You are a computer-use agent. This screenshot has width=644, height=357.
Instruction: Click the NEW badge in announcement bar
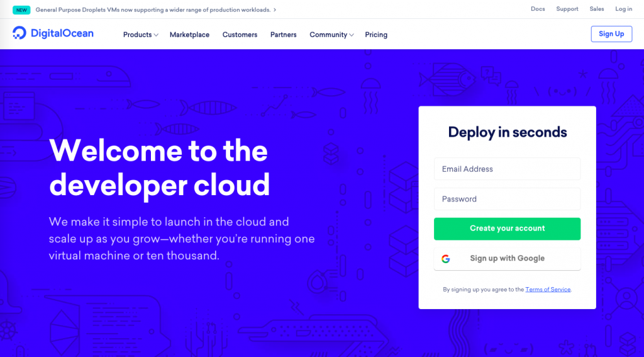click(21, 10)
